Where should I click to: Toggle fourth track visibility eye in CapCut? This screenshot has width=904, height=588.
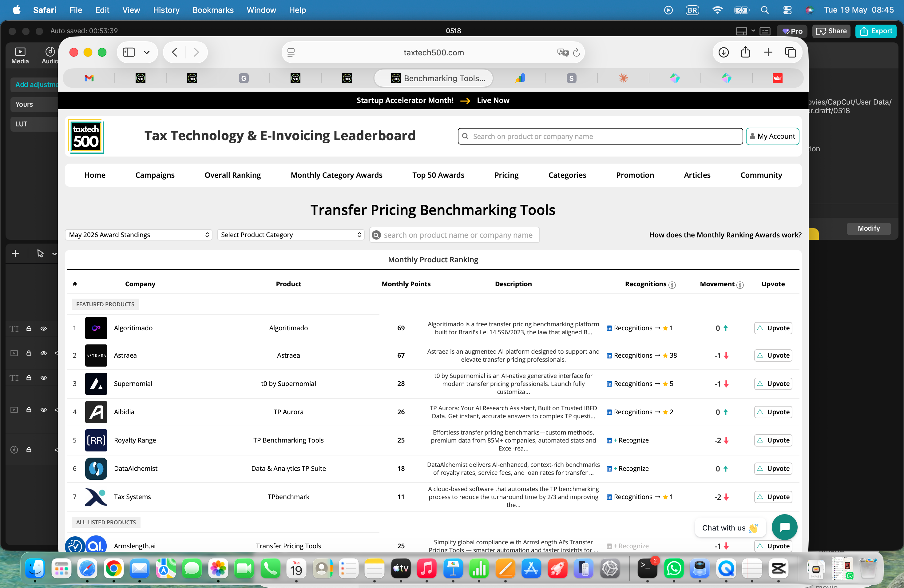(44, 410)
